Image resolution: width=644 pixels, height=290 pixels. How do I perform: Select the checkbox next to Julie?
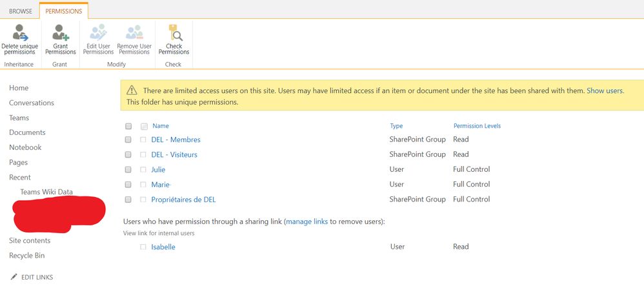tap(128, 170)
